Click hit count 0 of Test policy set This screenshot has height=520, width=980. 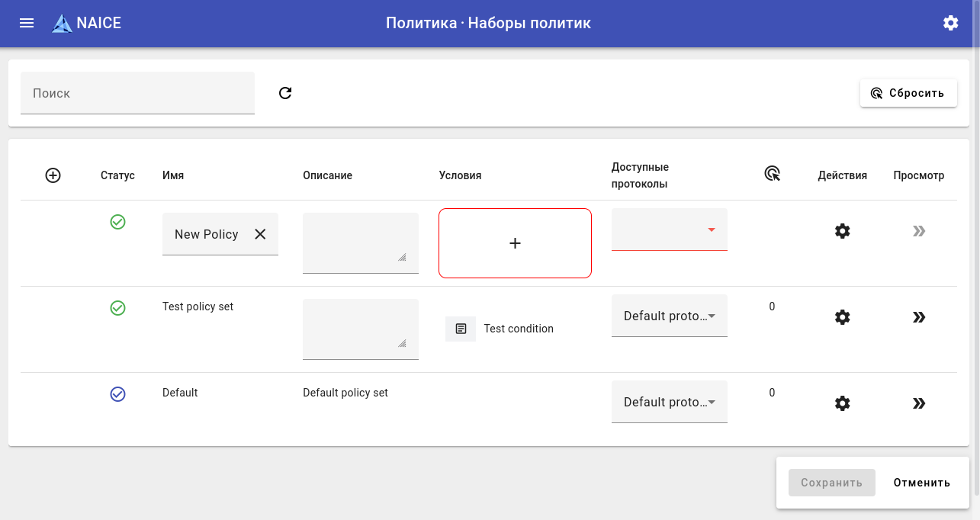point(772,307)
